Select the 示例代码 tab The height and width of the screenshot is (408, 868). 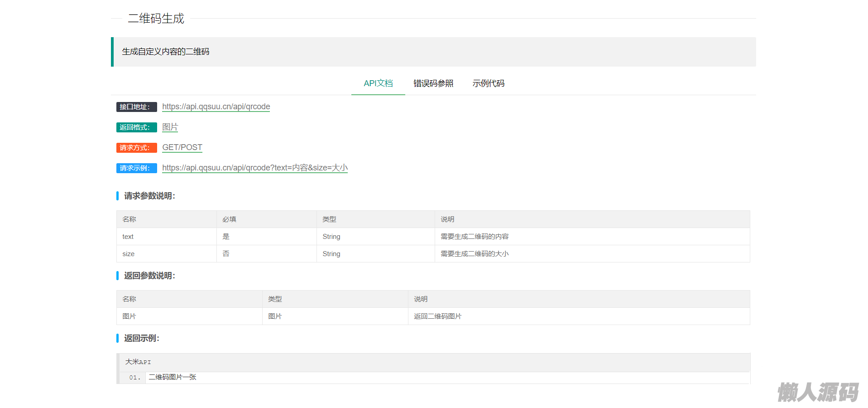488,83
